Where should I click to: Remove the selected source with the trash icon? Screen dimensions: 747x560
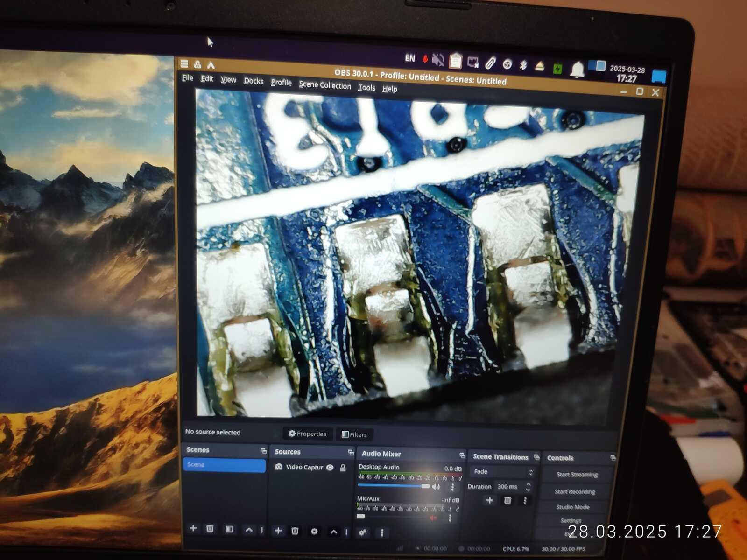(295, 531)
